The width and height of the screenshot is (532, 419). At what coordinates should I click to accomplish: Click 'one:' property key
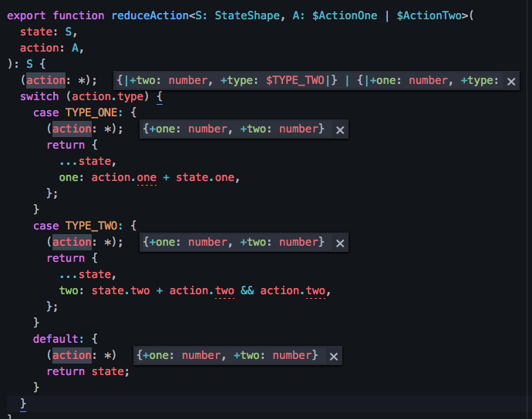click(71, 178)
